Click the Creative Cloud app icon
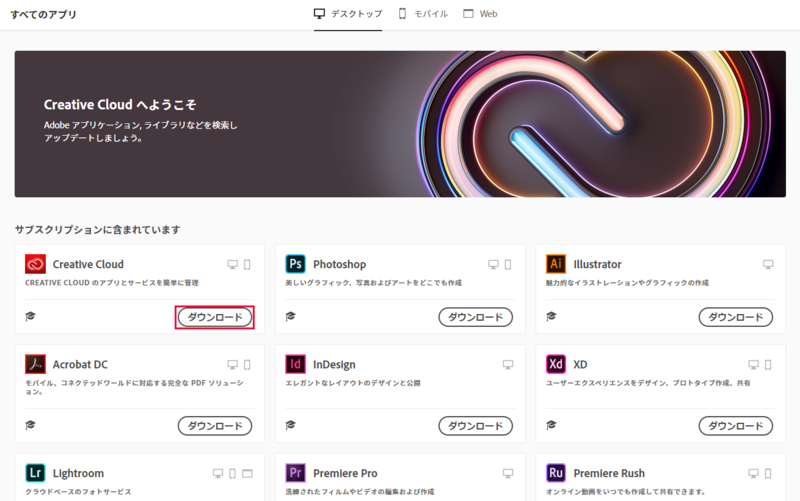Screen dimensions: 800x501 click(36, 264)
